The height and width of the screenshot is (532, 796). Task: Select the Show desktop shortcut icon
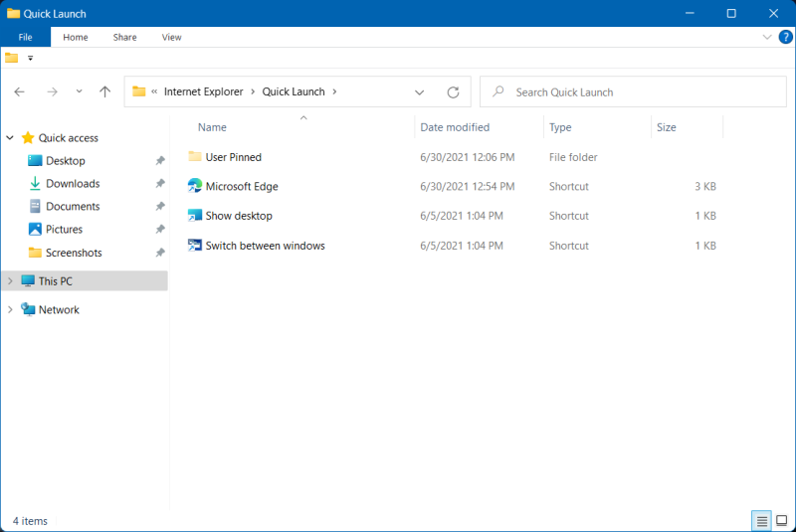pyautogui.click(x=195, y=216)
